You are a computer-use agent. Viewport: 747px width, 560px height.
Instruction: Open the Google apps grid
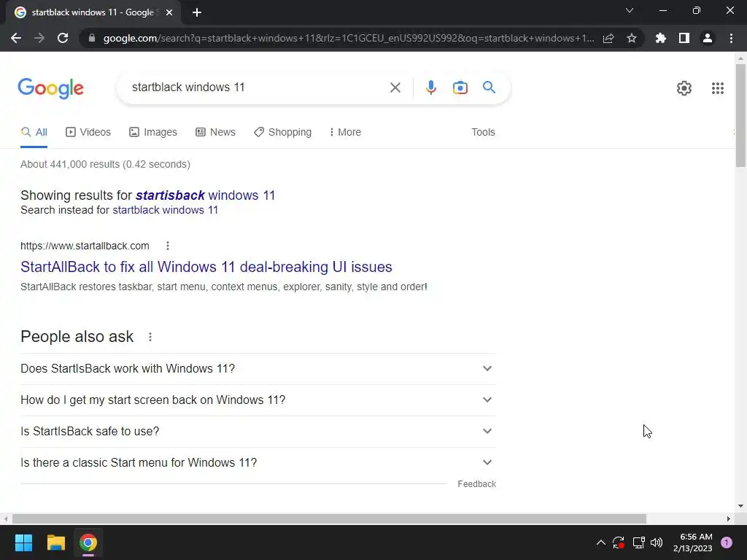(718, 88)
